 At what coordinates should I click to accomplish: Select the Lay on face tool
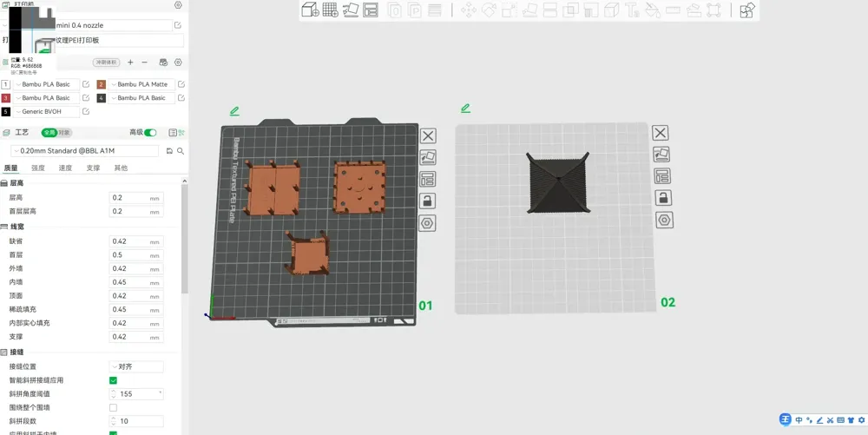click(x=529, y=10)
